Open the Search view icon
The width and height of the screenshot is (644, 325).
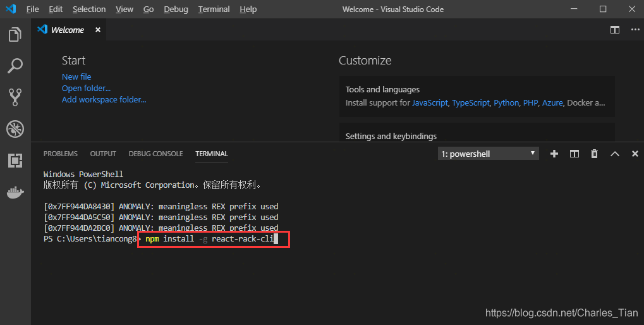(15, 66)
